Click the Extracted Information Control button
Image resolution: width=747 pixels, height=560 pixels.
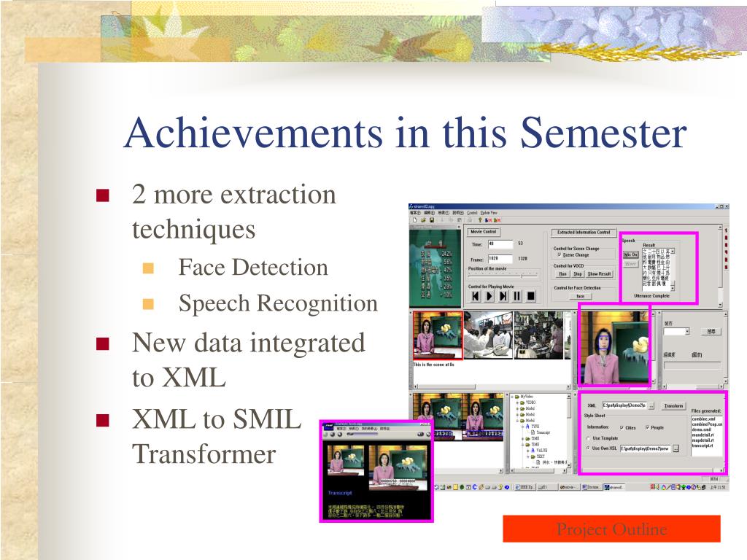click(584, 233)
